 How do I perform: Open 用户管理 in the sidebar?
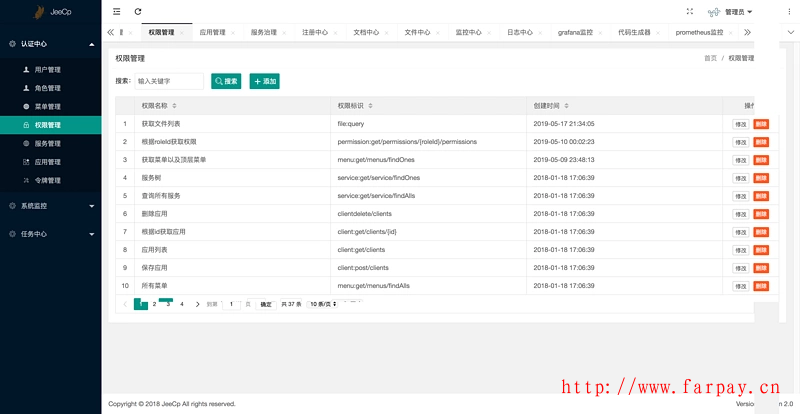[47, 70]
